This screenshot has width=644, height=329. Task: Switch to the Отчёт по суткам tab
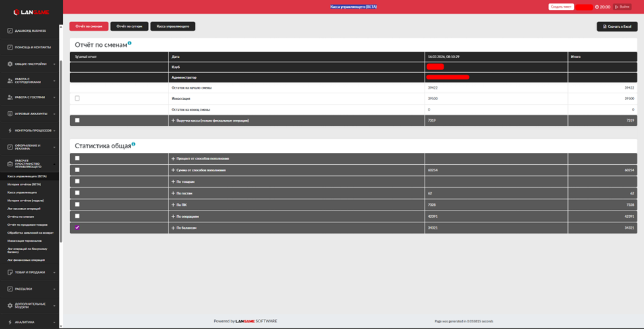tap(129, 26)
